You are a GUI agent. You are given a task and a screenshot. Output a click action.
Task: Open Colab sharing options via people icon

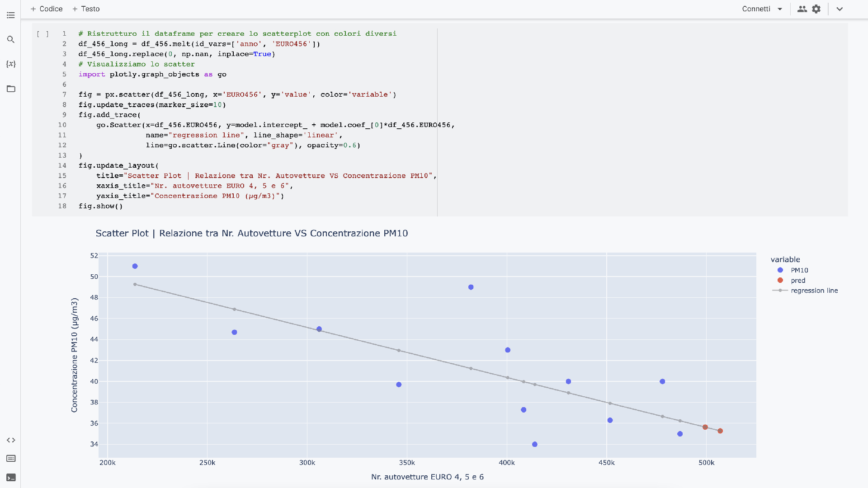tap(802, 9)
